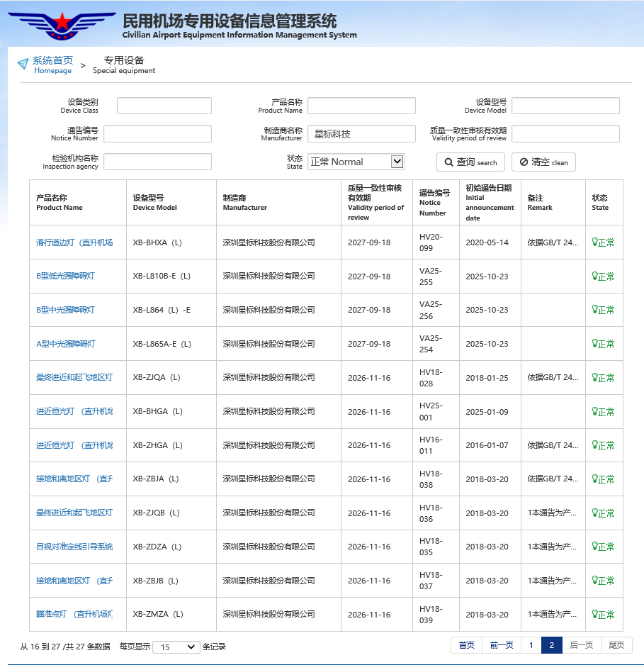The image size is (644, 665).
Task: Click the paper plane homepage icon
Action: pos(23,64)
